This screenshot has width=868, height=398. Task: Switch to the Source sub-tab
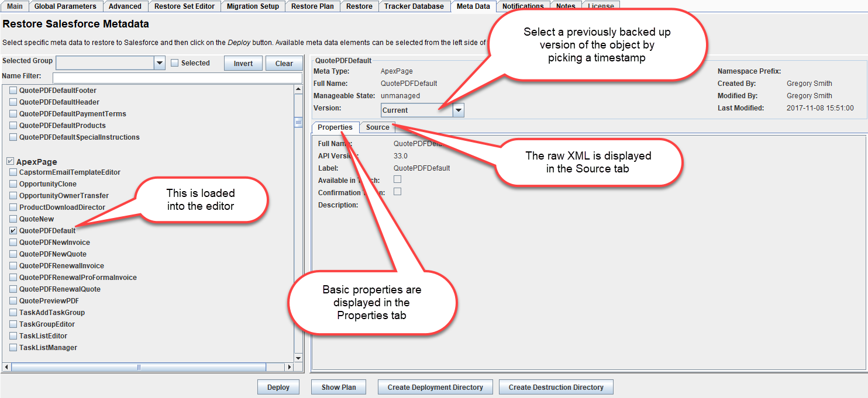[377, 127]
